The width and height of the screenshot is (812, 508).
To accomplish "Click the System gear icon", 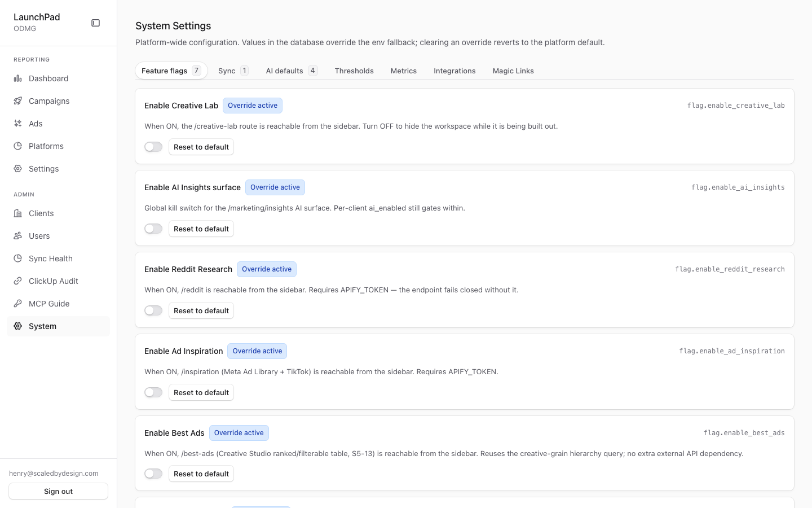I will point(18,326).
